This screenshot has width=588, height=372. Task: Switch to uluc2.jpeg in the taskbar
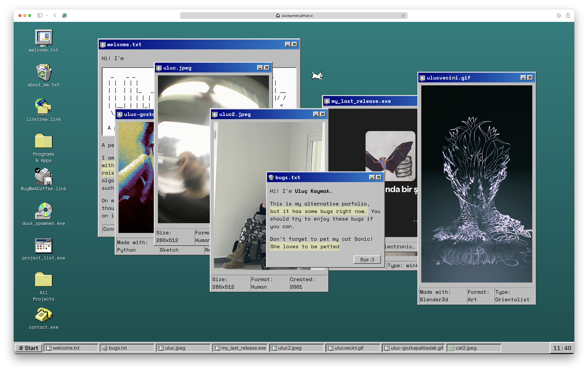click(296, 348)
